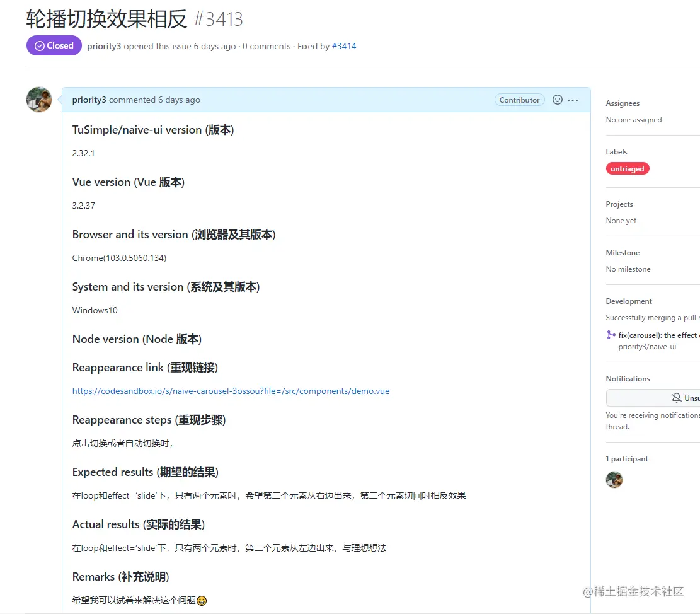Click the 'No milestone' text

point(628,269)
